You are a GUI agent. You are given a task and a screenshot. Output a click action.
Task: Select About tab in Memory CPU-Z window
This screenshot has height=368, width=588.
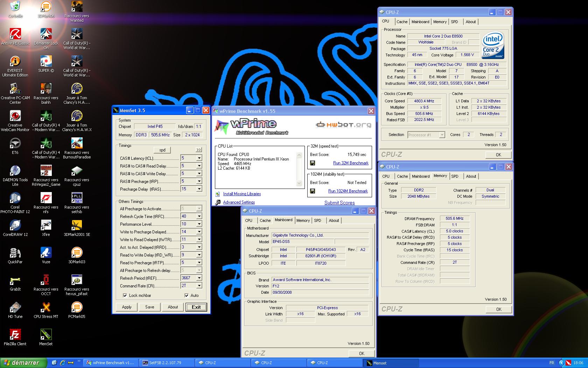[x=471, y=176]
